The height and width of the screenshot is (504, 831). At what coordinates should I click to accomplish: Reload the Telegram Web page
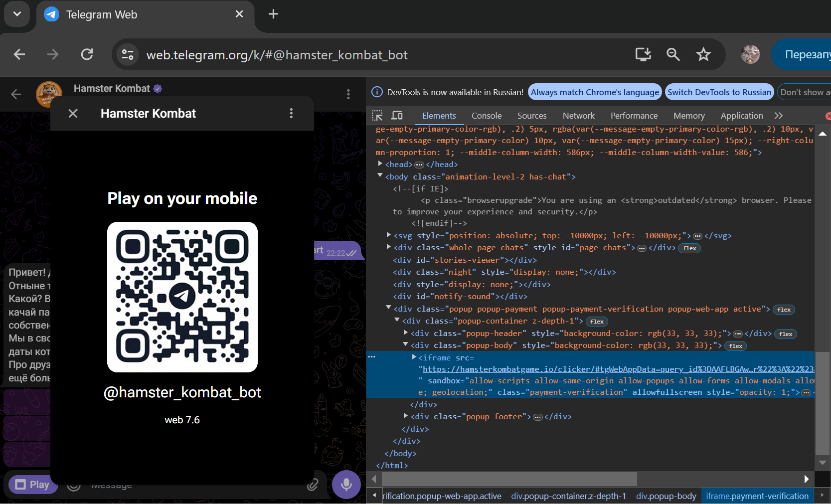(x=87, y=54)
